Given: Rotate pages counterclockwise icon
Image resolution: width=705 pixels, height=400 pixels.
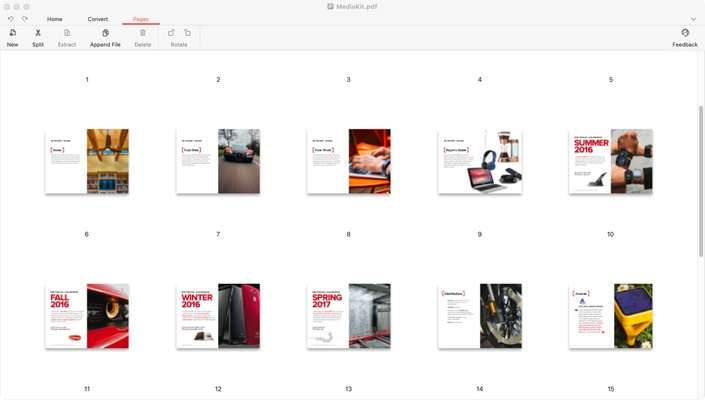Looking at the screenshot, I should [x=171, y=33].
